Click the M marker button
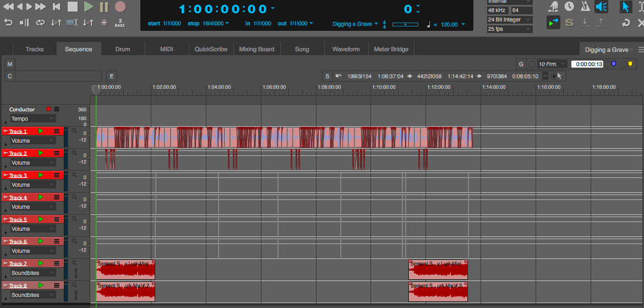Viewport: 644px width, 308px height. point(9,64)
